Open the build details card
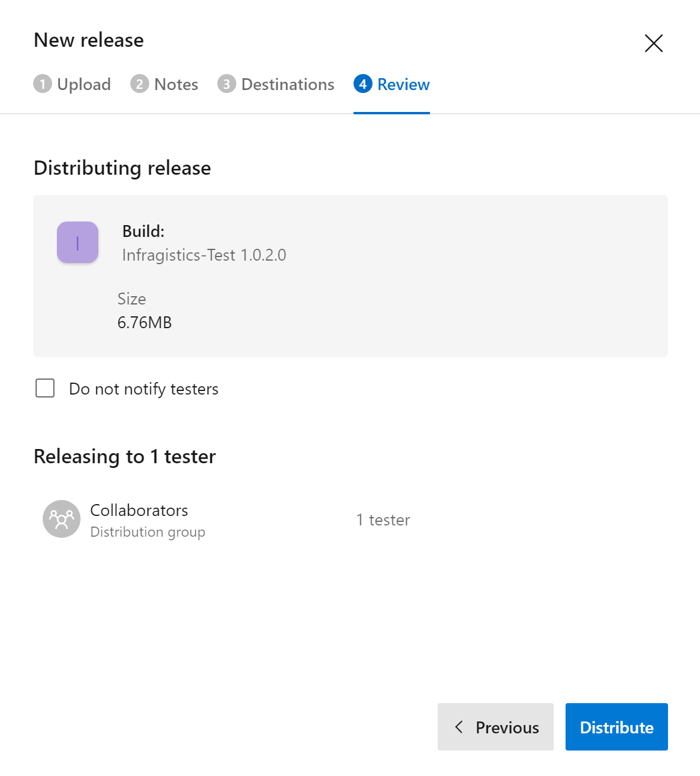The image size is (700, 776). point(350,275)
